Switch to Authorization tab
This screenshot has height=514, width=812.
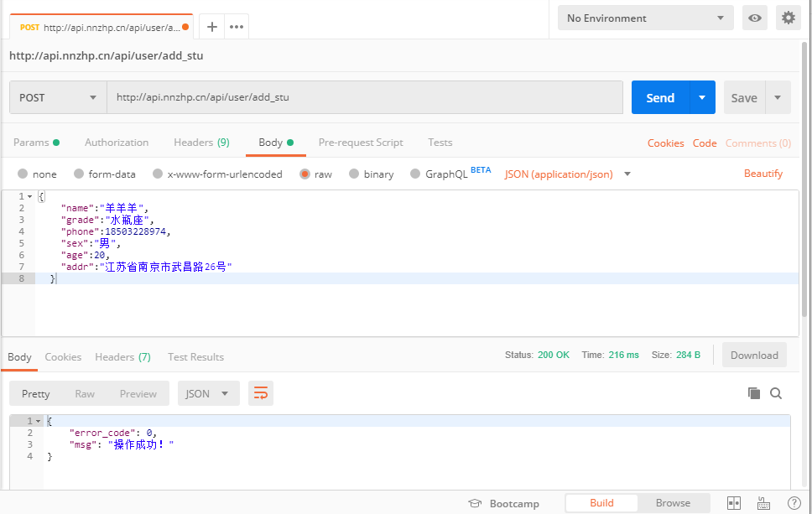tap(117, 143)
